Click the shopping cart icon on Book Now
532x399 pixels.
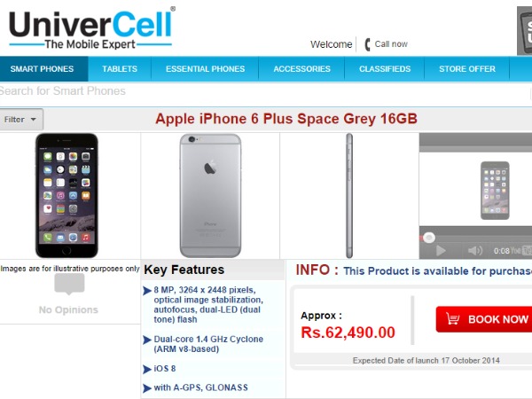(452, 319)
